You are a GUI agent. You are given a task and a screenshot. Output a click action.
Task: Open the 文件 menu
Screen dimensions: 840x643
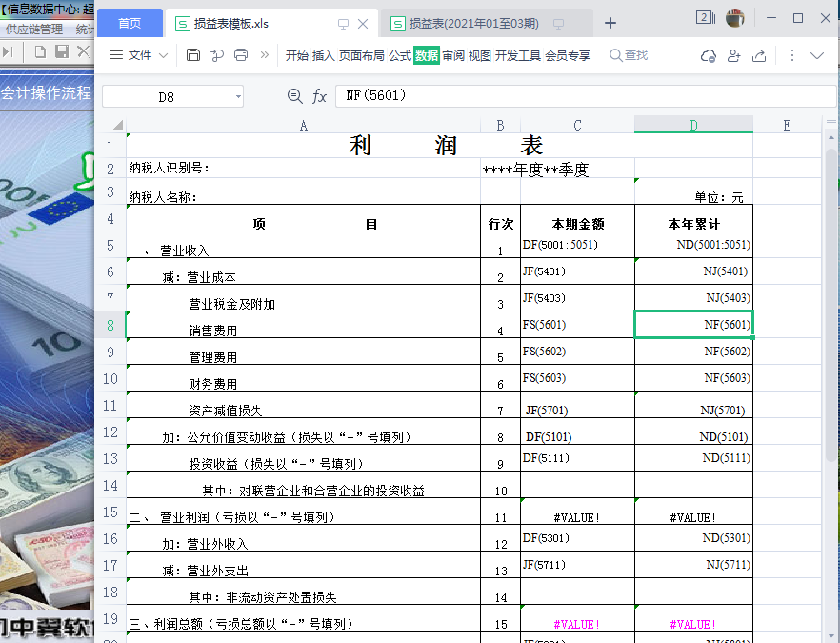(140, 54)
